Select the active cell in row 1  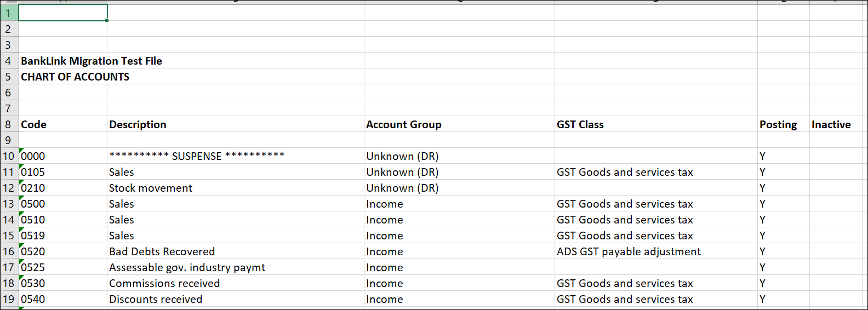(63, 13)
